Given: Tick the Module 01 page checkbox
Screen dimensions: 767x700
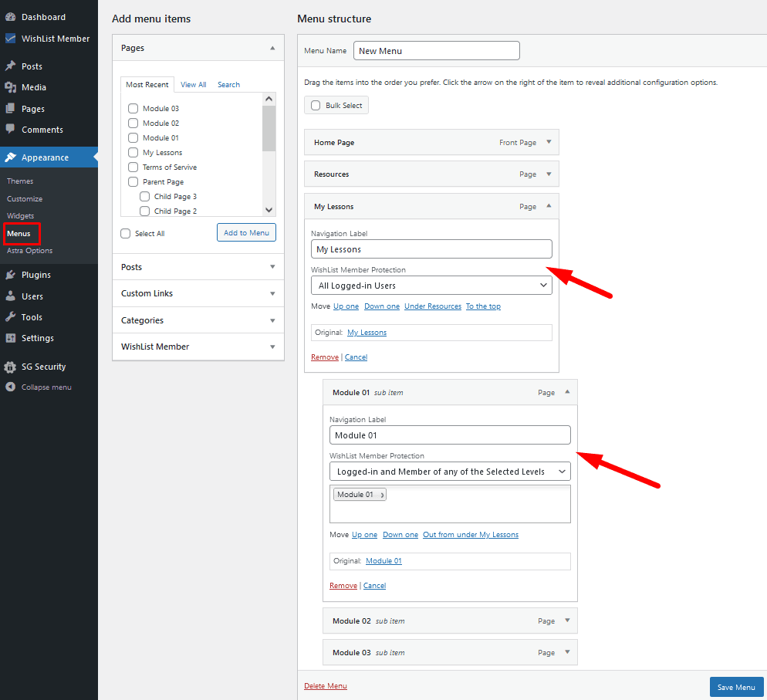Looking at the screenshot, I should [133, 137].
